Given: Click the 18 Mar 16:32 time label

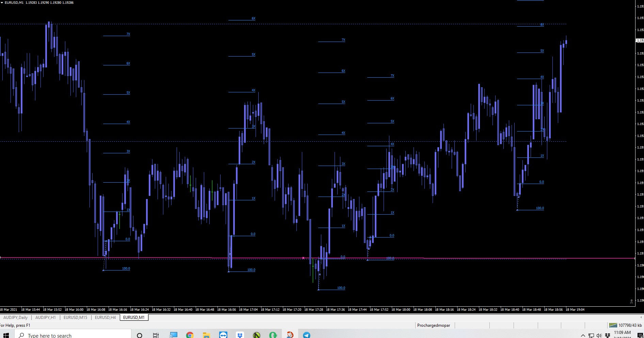Looking at the screenshot, I should [x=161, y=310].
